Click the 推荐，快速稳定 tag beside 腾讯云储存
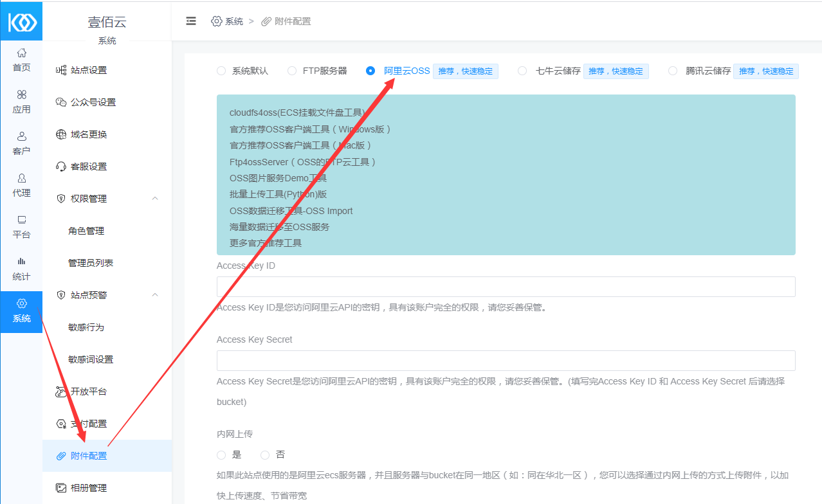 pos(766,71)
